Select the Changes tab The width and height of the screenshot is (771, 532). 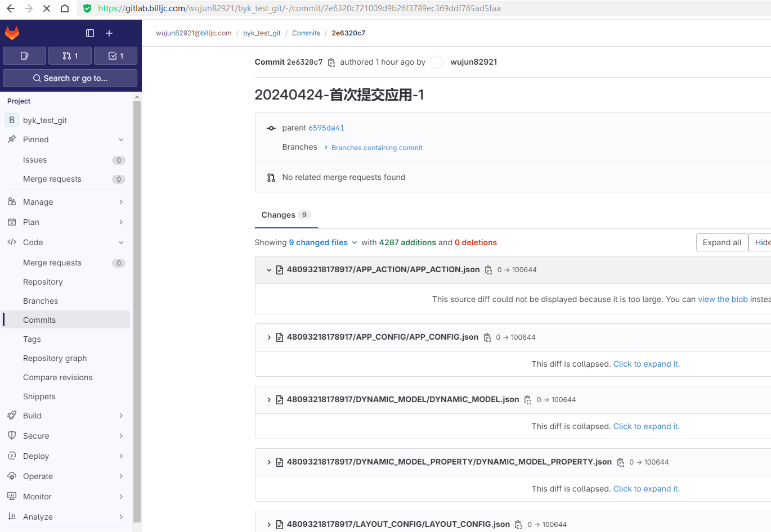(286, 215)
